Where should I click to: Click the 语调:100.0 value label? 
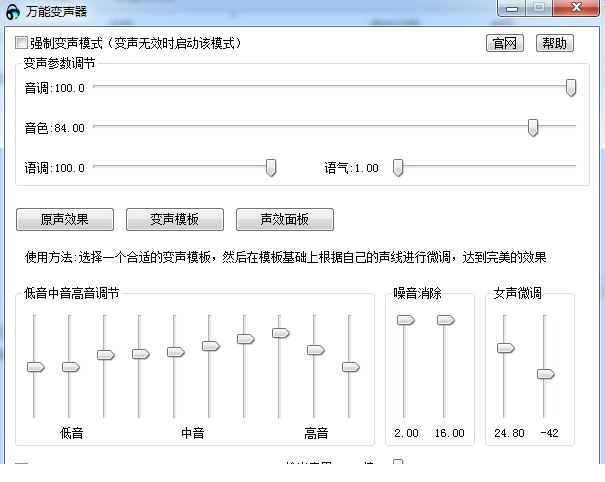pos(54,168)
